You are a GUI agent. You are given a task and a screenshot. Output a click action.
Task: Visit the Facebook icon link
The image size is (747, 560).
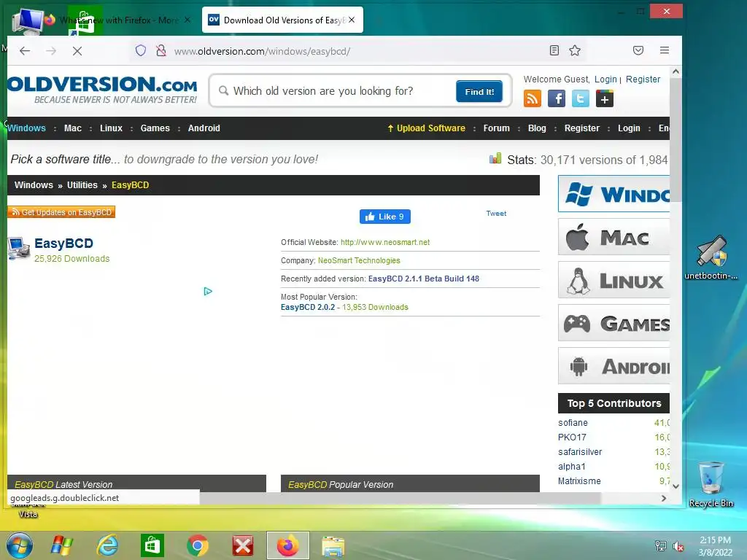coord(557,98)
